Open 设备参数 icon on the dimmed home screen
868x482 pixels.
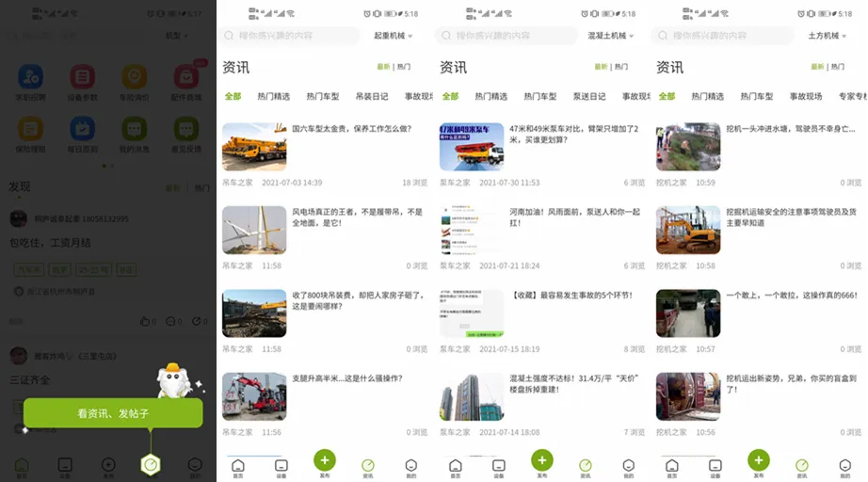[x=83, y=77]
